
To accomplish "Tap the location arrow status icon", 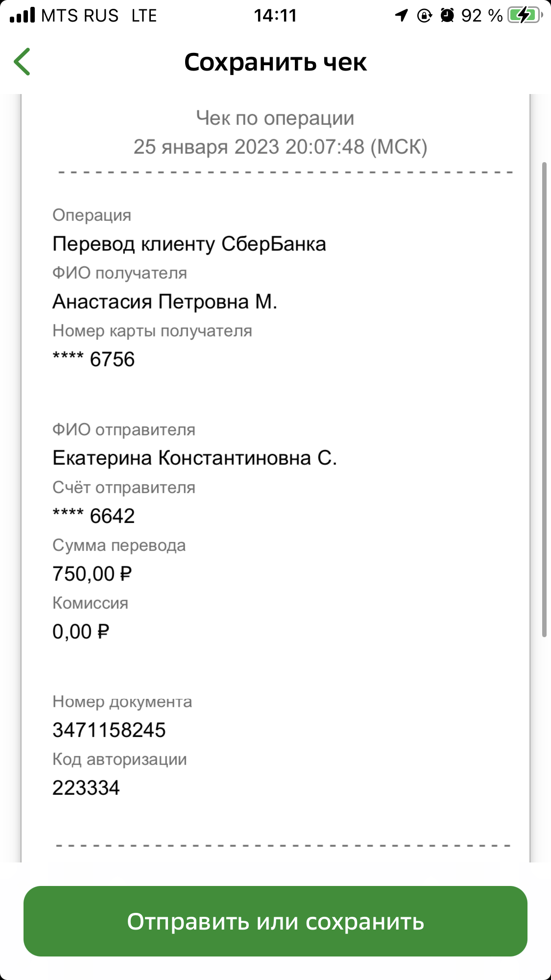I will (x=402, y=16).
